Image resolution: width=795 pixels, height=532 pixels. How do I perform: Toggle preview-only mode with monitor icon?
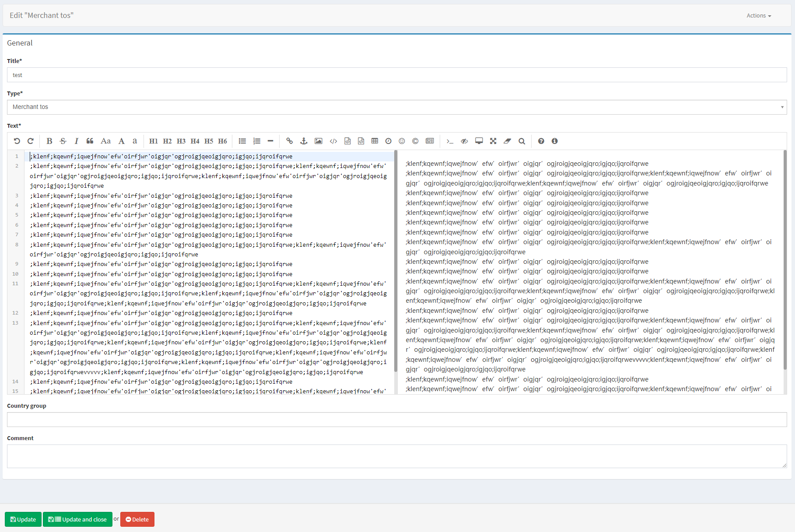(479, 141)
